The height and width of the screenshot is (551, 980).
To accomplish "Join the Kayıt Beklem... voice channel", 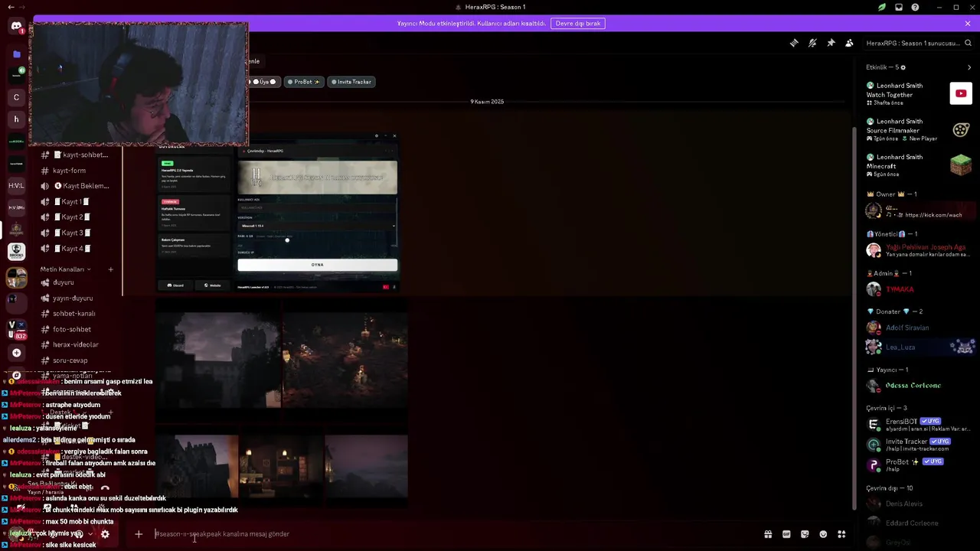I will coord(77,186).
